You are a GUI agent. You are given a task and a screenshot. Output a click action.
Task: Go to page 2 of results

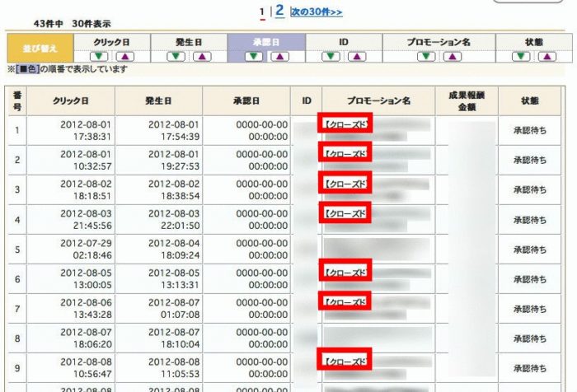coord(279,11)
